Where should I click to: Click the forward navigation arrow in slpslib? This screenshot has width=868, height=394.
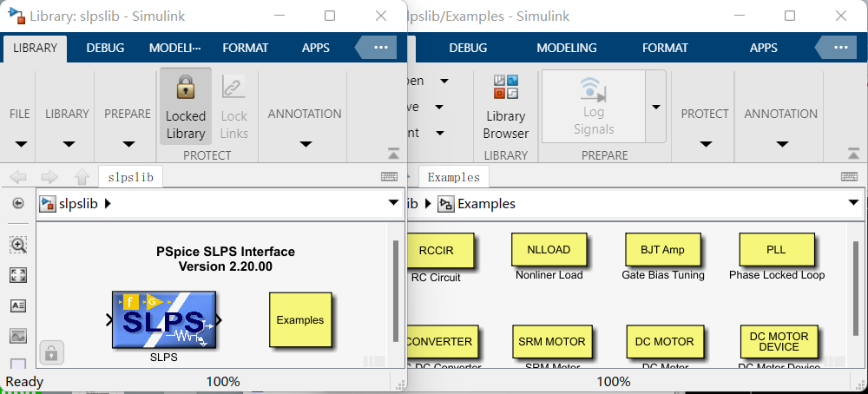(x=49, y=177)
